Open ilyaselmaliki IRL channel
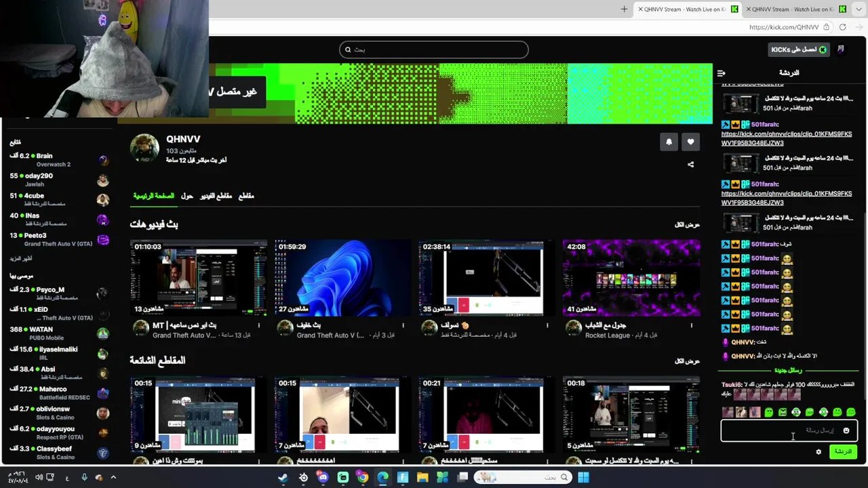This screenshot has width=868, height=488. [59, 353]
